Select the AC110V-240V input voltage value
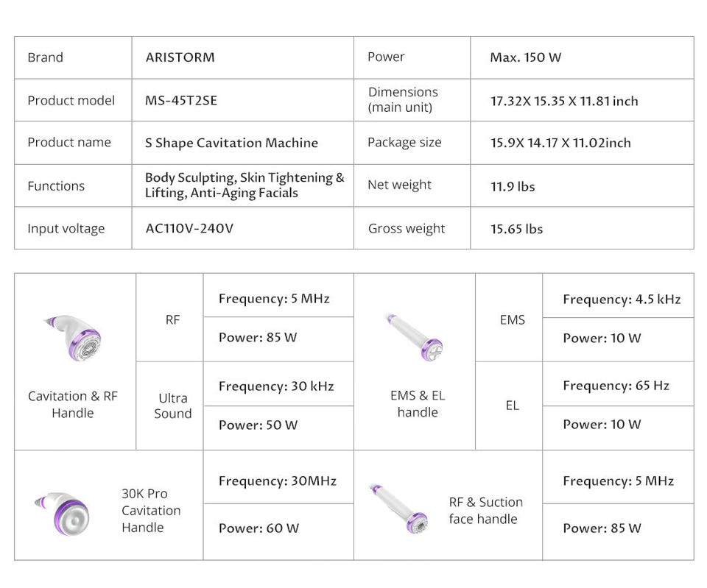 [x=189, y=228]
